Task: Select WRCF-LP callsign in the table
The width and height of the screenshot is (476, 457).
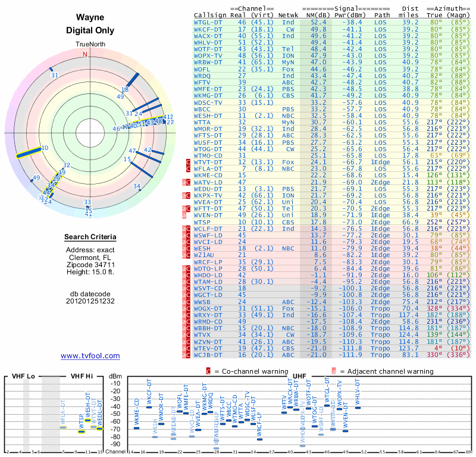Action: tap(208, 262)
